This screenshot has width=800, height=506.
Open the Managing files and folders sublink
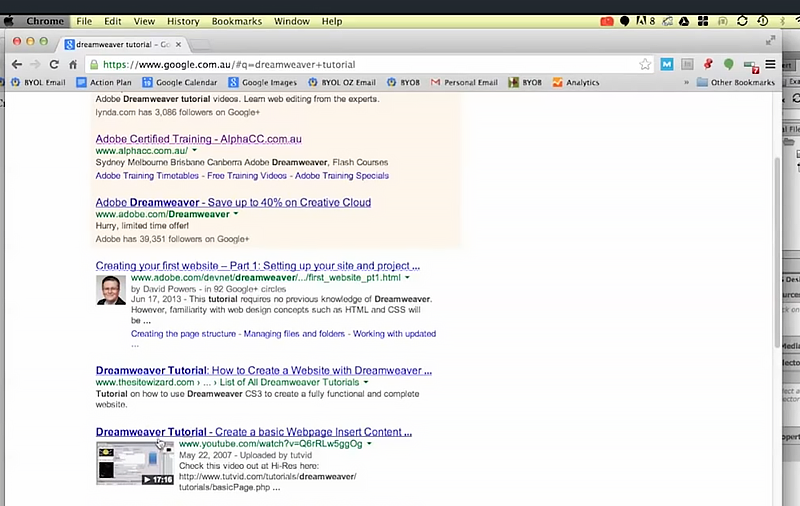tap(294, 334)
